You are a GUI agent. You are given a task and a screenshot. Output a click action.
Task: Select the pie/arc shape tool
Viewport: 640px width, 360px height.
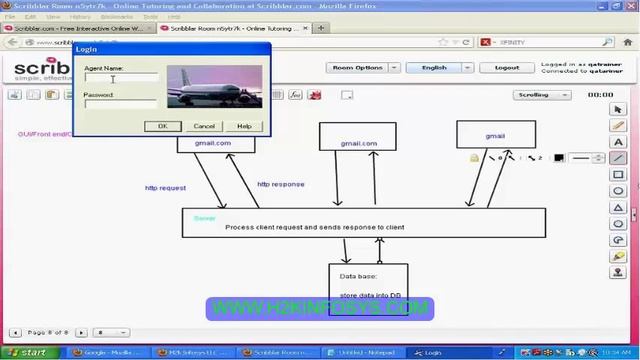click(x=618, y=240)
